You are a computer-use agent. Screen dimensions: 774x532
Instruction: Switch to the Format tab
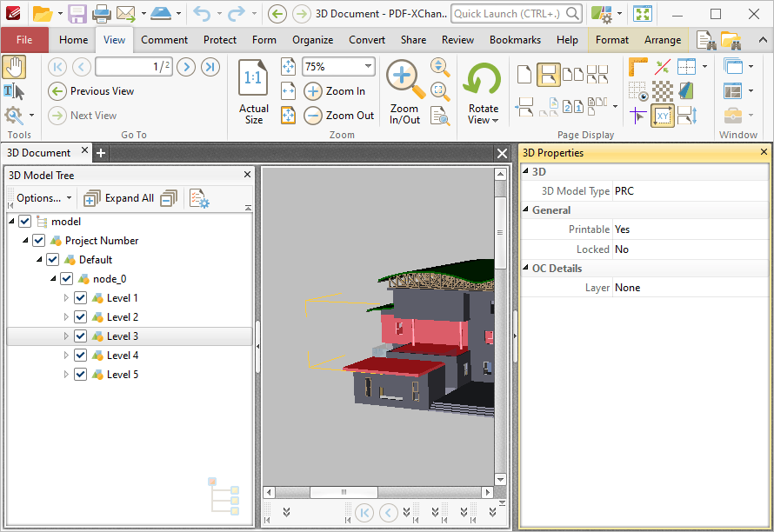(612, 40)
